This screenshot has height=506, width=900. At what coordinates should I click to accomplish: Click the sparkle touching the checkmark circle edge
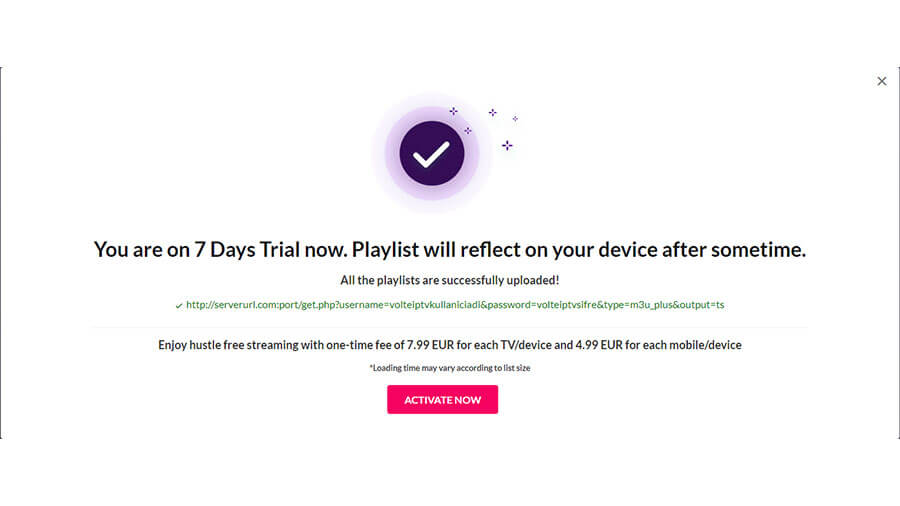468,131
